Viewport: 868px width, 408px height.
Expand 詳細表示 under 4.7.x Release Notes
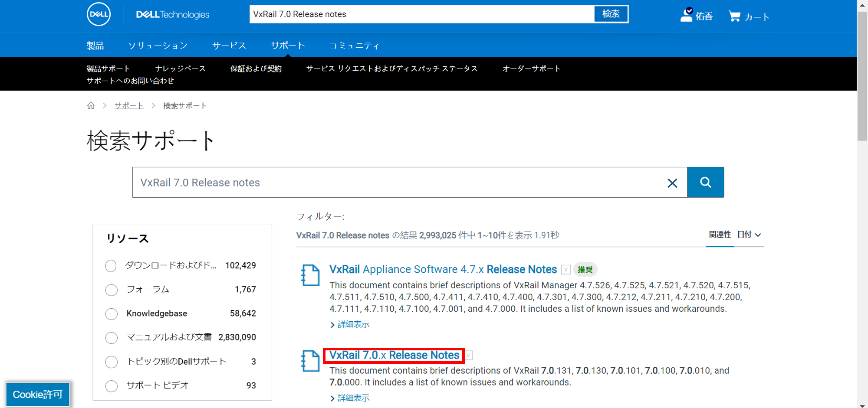click(350, 324)
